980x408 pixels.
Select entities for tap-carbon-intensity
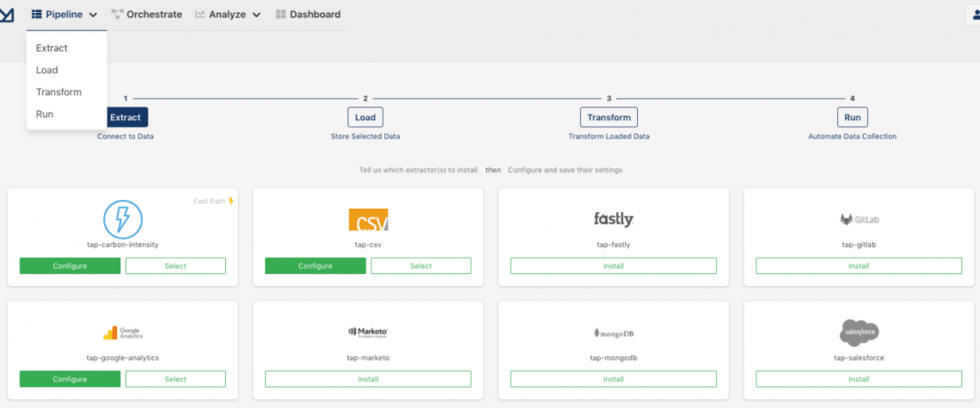coord(175,265)
